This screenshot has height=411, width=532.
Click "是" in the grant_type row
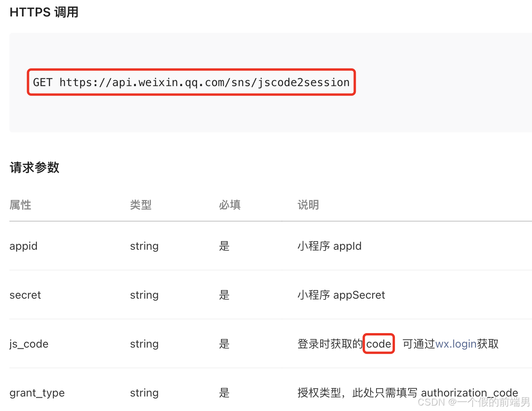224,393
